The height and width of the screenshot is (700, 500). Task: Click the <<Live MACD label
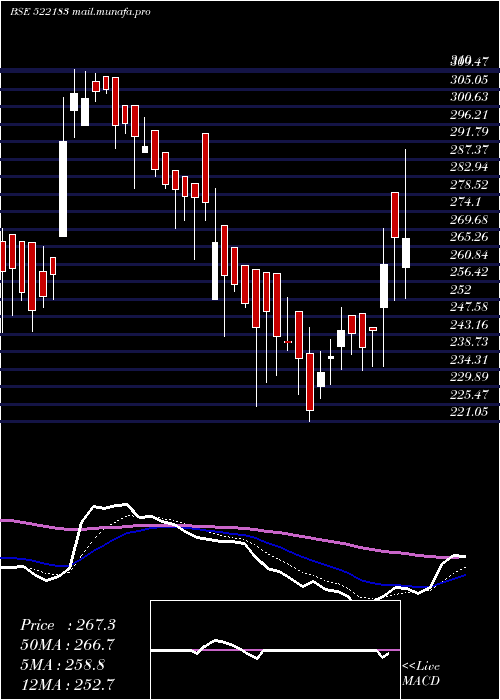[x=421, y=673]
